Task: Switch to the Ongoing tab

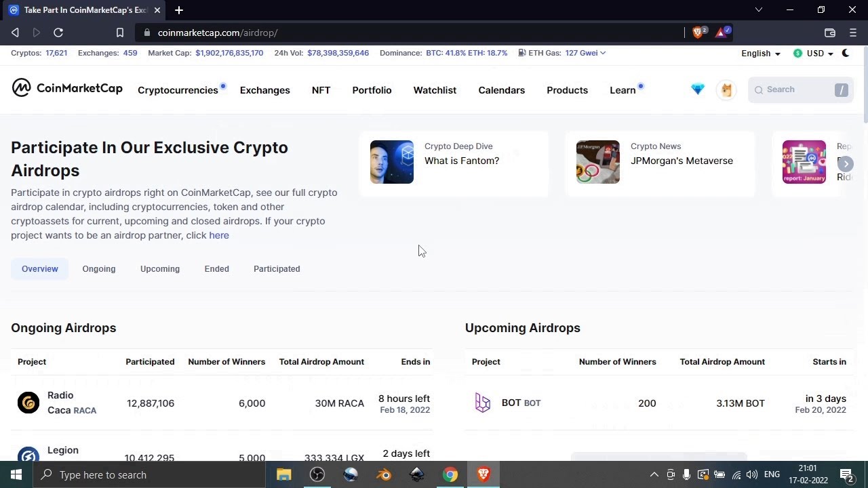Action: point(99,269)
